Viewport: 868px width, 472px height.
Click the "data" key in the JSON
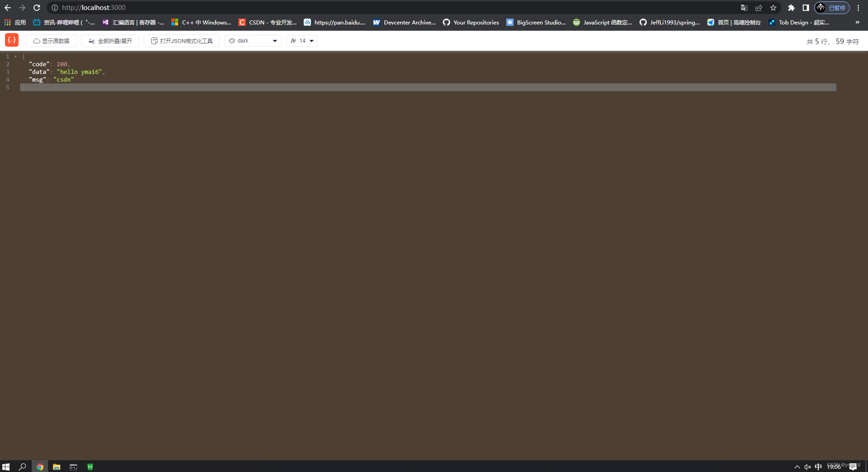pyautogui.click(x=39, y=72)
